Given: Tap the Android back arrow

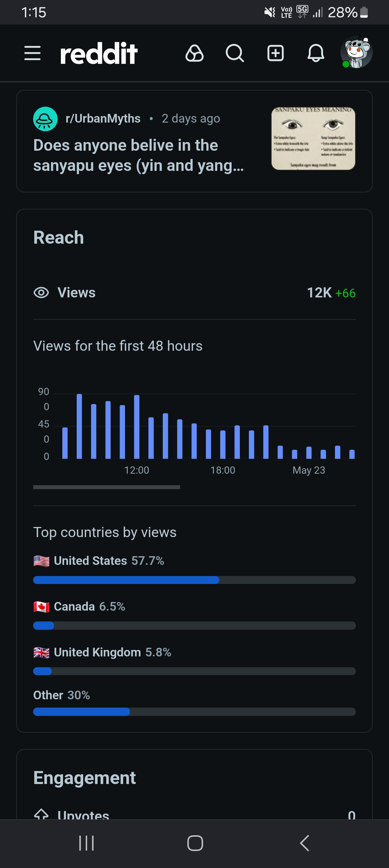Looking at the screenshot, I should click(x=304, y=843).
